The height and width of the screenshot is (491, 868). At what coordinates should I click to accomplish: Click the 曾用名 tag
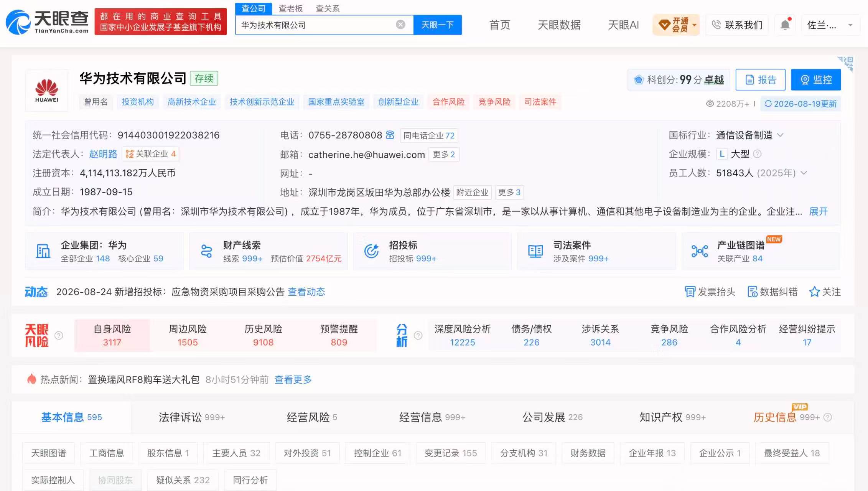(x=96, y=102)
